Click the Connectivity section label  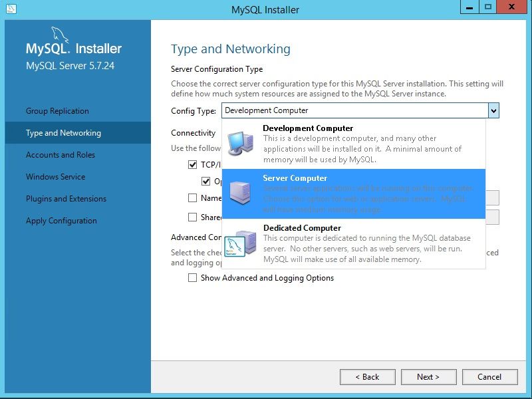coord(193,133)
